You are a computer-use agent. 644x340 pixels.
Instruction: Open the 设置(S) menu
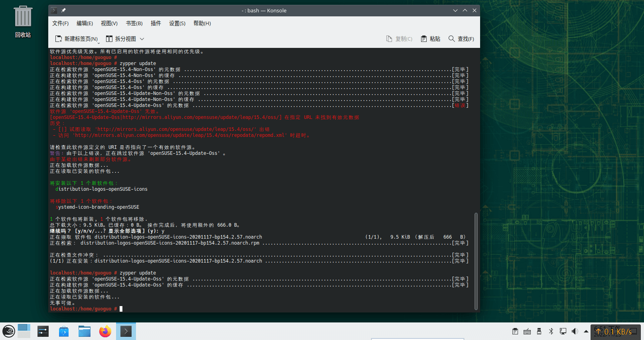point(177,24)
